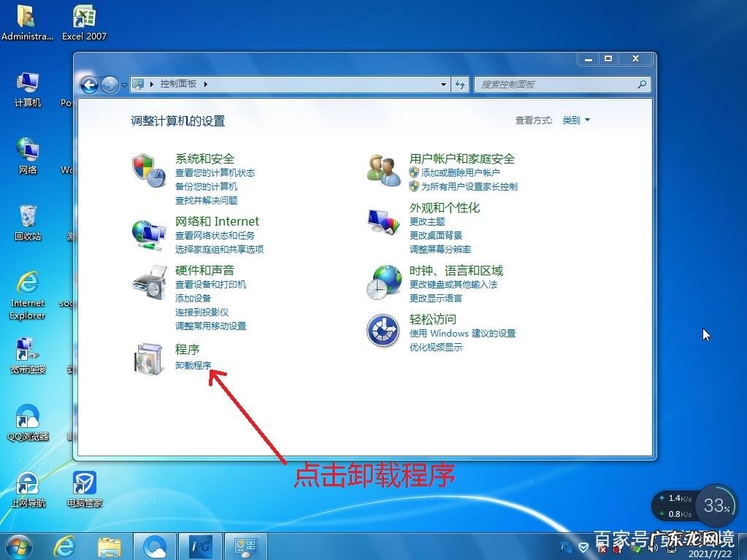This screenshot has height=560, width=747.
Task: Open the Ease of Access icon
Action: (x=383, y=331)
